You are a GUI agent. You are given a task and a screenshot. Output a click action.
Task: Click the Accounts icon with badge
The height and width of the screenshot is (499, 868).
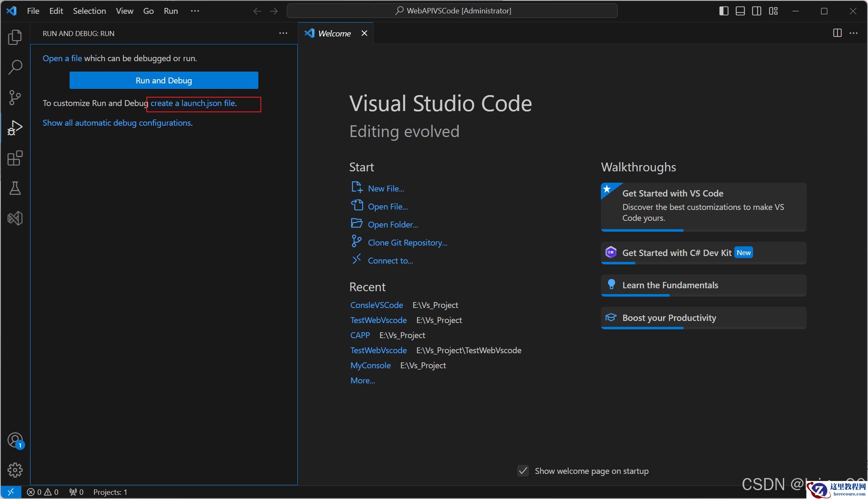[x=15, y=440]
